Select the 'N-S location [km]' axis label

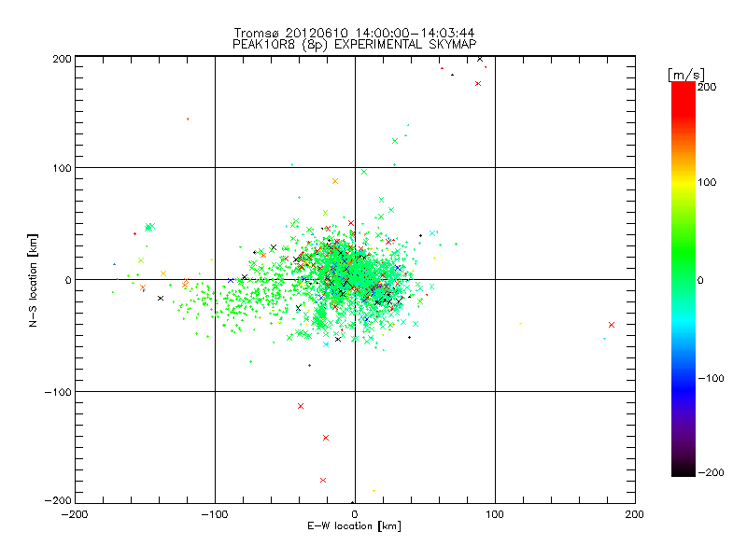coord(33,280)
